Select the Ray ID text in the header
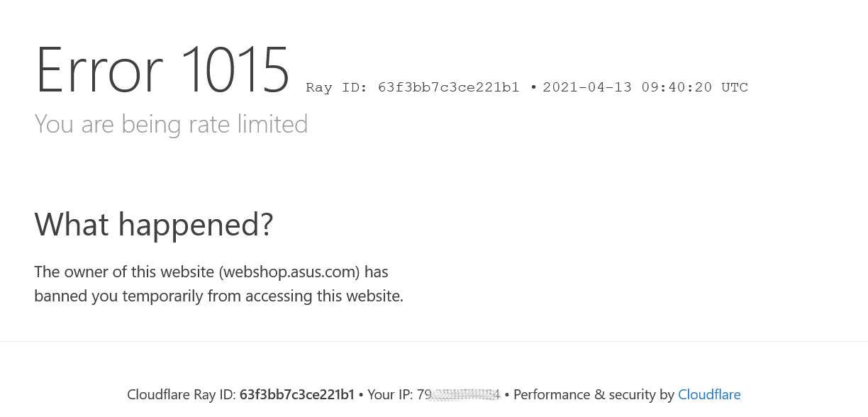This screenshot has width=868, height=417. tap(413, 87)
